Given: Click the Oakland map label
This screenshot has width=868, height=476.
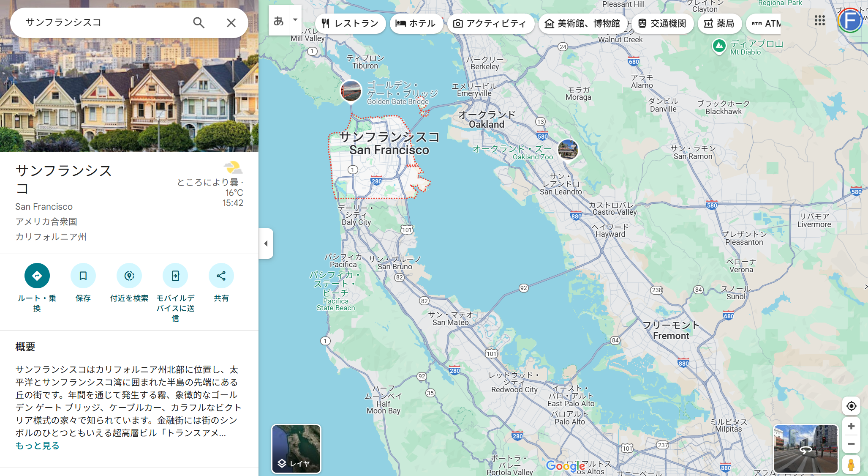Looking at the screenshot, I should click(487, 120).
